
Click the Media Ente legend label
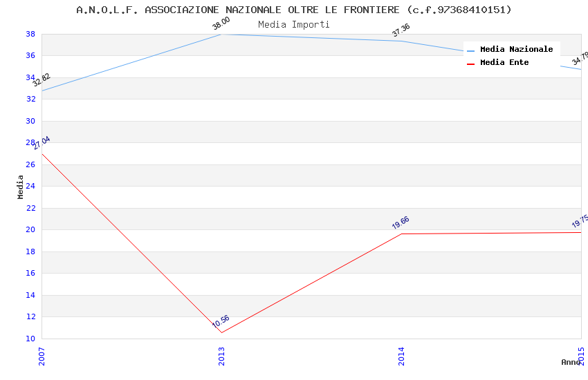(x=504, y=62)
